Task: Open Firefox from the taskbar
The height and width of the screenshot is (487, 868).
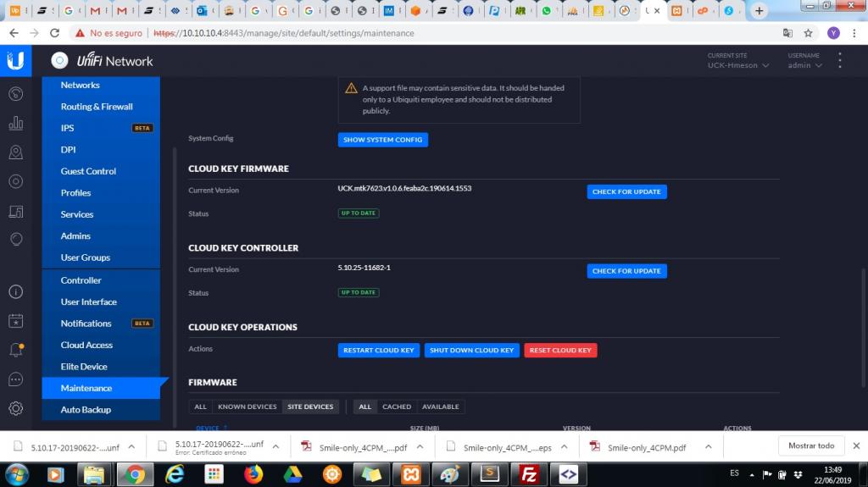Action: 253,475
